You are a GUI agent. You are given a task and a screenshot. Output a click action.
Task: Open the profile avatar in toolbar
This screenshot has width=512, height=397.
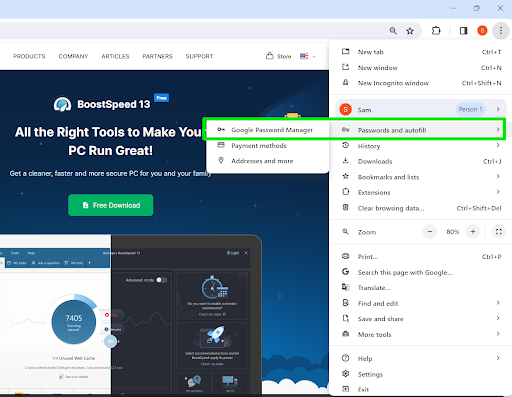482,31
